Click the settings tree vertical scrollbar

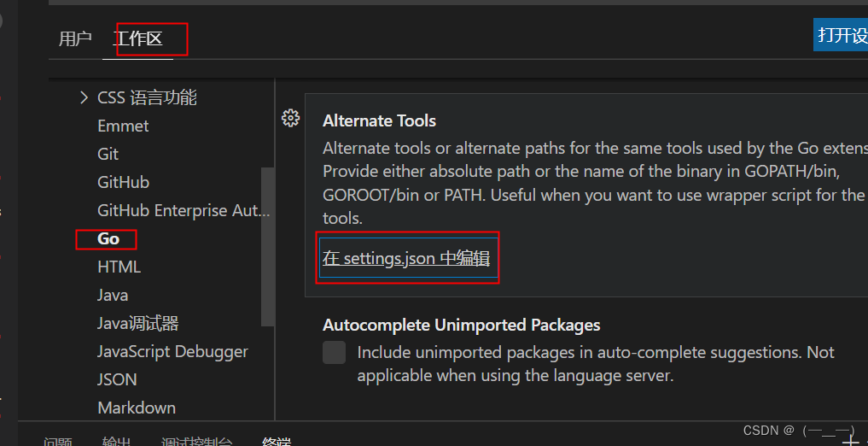267,246
